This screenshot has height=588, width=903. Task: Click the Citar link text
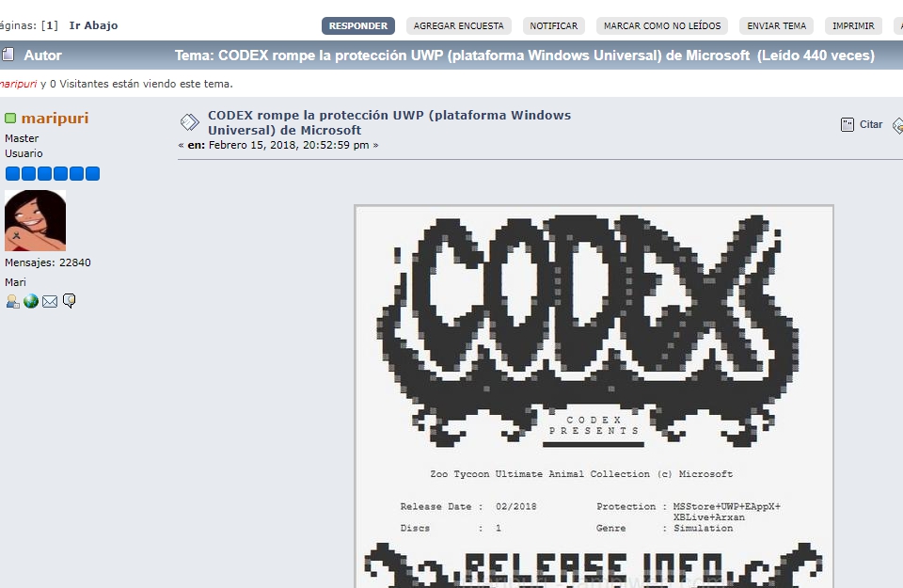[871, 124]
